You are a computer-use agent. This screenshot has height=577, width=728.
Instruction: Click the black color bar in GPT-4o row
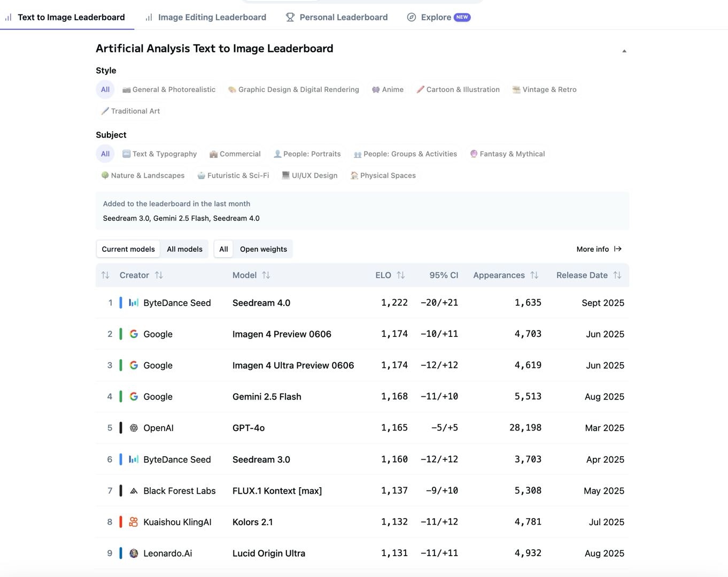click(121, 428)
